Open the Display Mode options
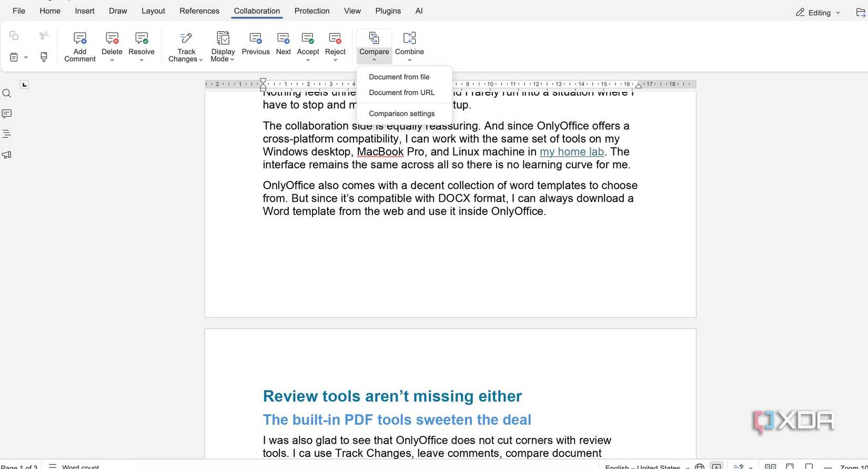The height and width of the screenshot is (469, 868). 223,46
